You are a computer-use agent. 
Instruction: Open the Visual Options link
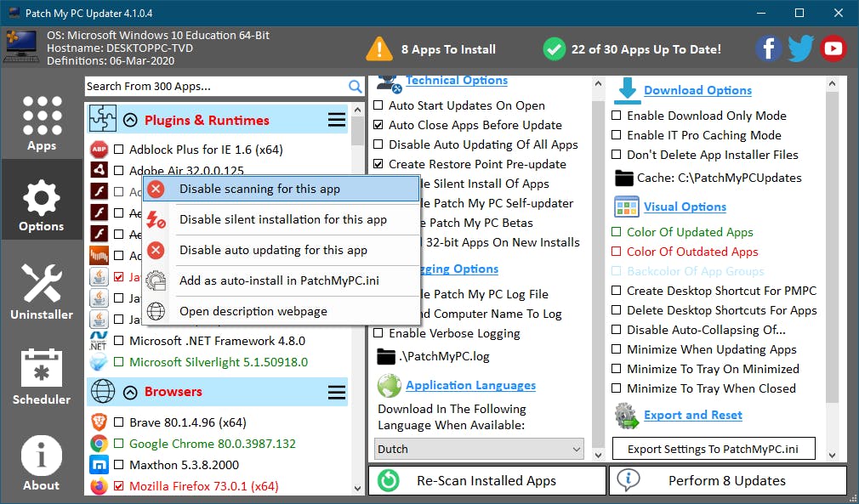pos(685,207)
